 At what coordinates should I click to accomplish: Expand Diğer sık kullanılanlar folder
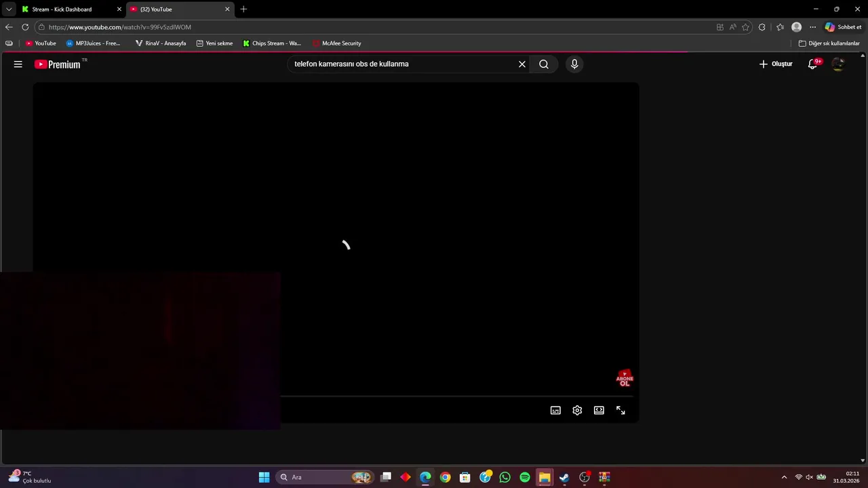(829, 43)
